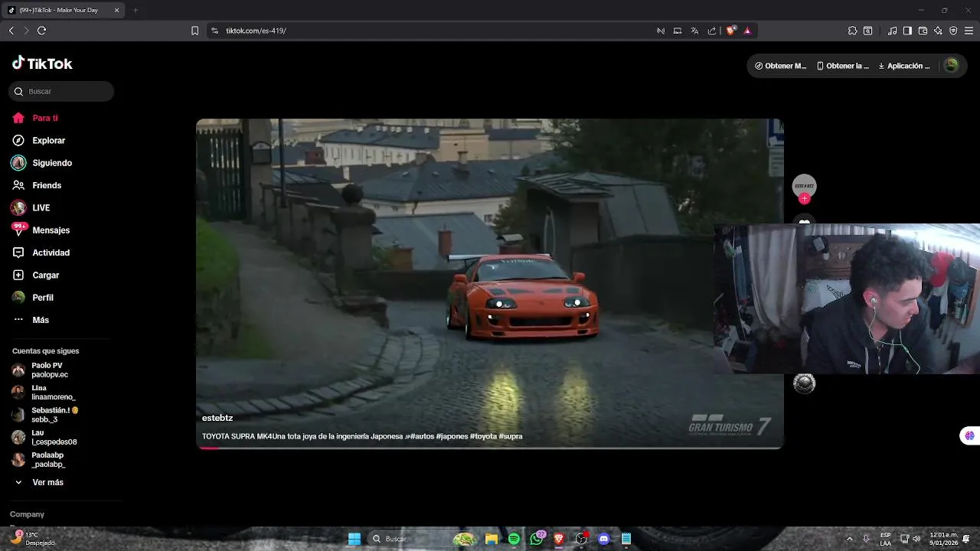Open the music note playlist icon in toolbar
This screenshot has height=551, width=980.
coord(892,31)
